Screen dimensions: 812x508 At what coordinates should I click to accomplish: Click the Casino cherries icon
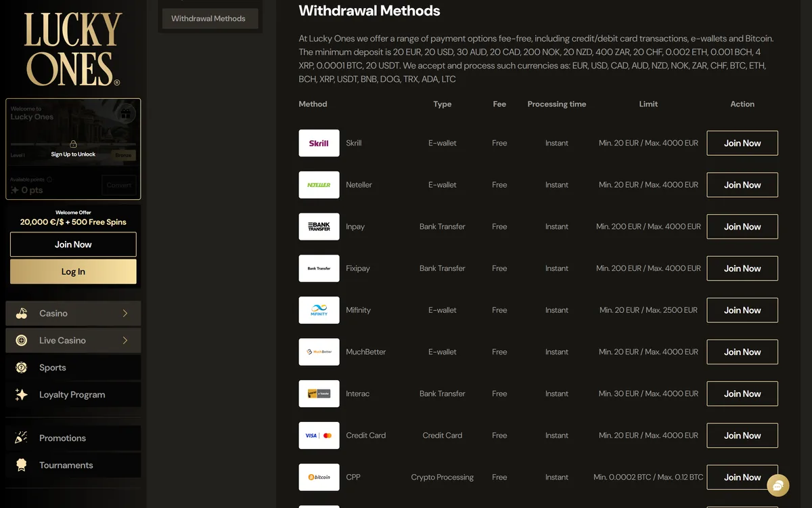point(22,314)
